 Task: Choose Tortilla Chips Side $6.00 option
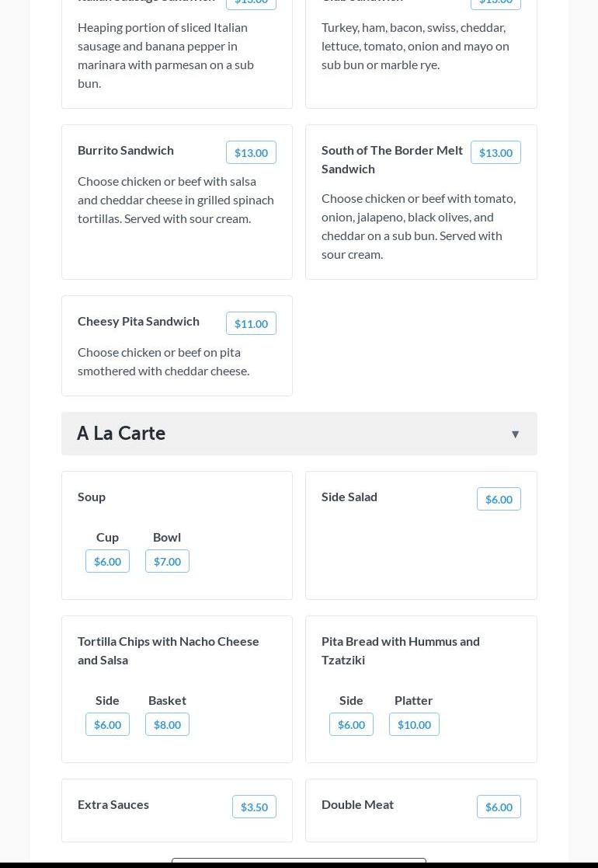coord(107,724)
